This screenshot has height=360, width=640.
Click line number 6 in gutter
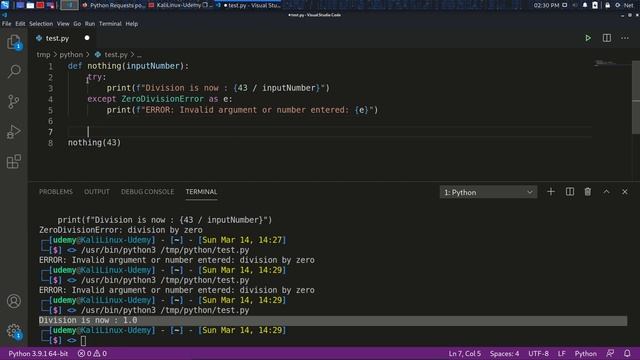50,121
